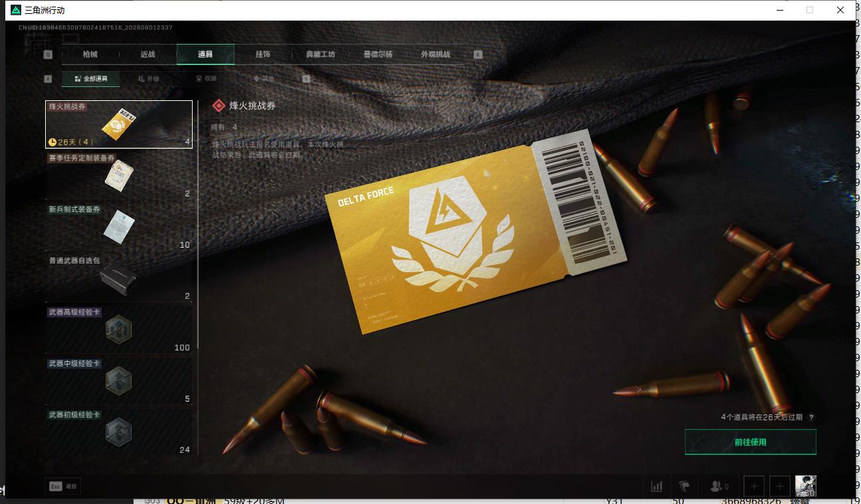The image size is (861, 504).
Task: Open the flags icon in bottom bar
Action: 684,486
